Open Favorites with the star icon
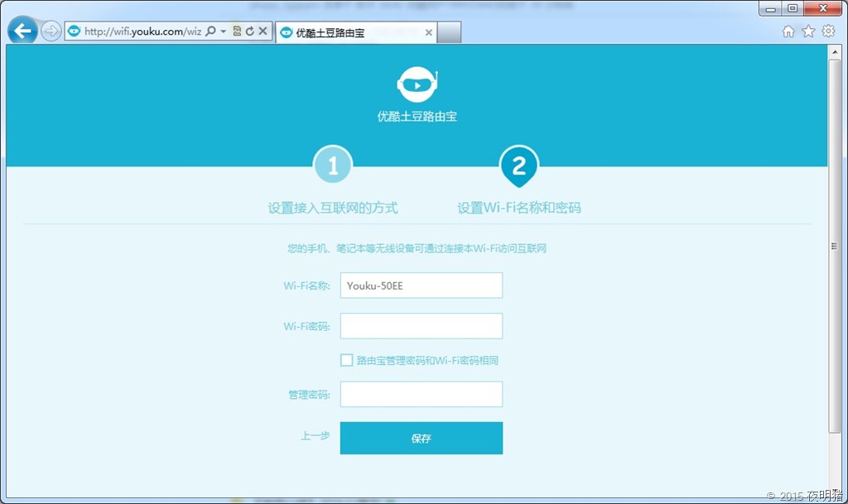The image size is (848, 504). (808, 31)
